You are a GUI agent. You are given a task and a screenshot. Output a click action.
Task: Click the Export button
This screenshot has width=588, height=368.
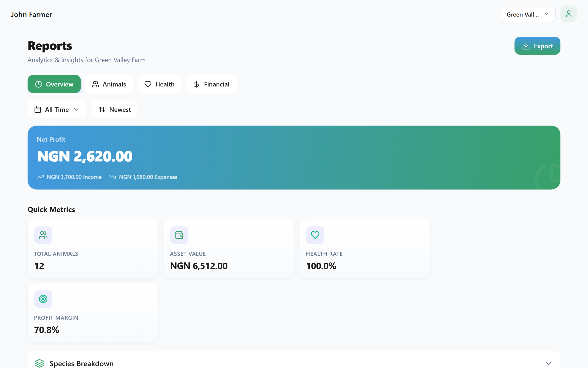[537, 46]
